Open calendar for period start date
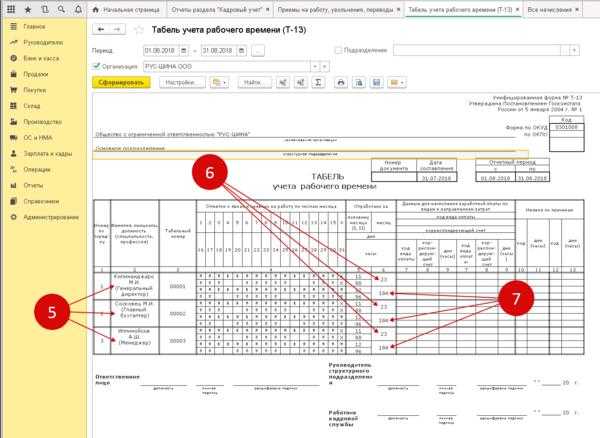 (184, 50)
